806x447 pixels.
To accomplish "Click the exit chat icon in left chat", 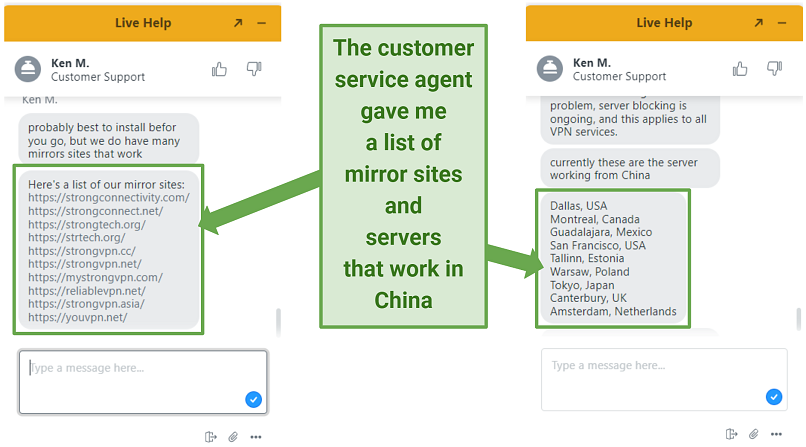I will 210,437.
